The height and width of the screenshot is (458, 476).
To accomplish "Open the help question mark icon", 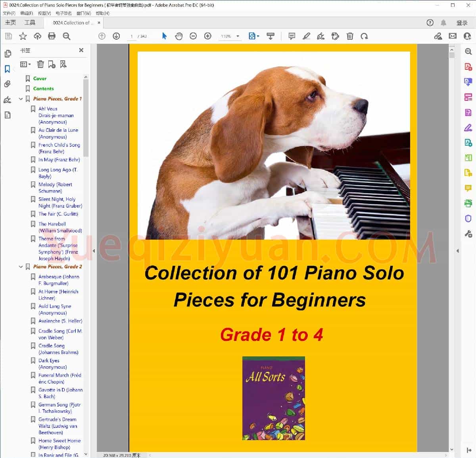I will pos(430,23).
